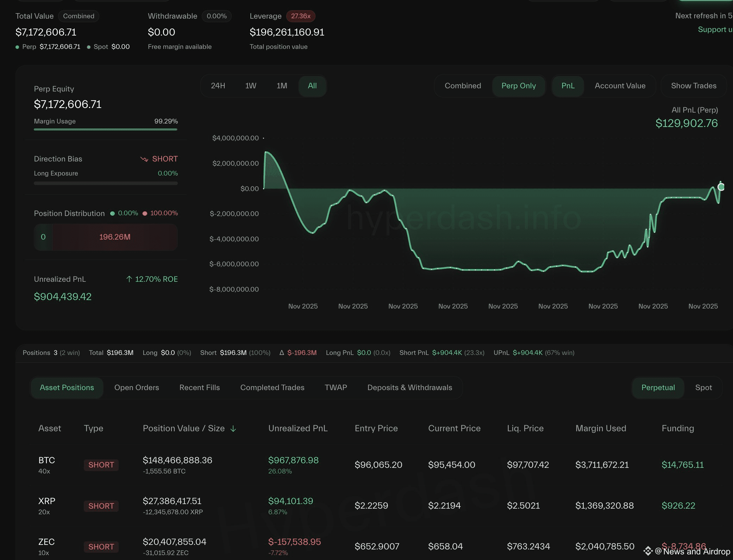This screenshot has height=560, width=733.
Task: Click the Margin Usage progress bar
Action: pyautogui.click(x=106, y=129)
